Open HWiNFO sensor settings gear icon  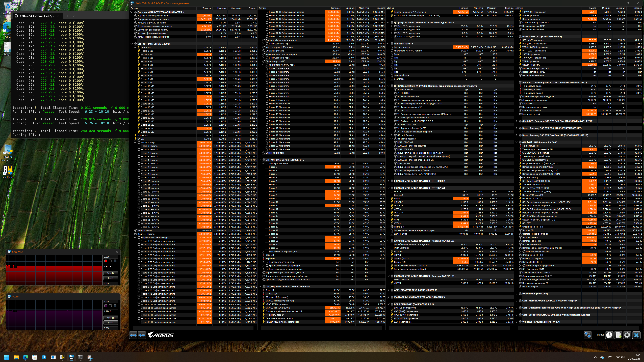pyautogui.click(x=627, y=335)
